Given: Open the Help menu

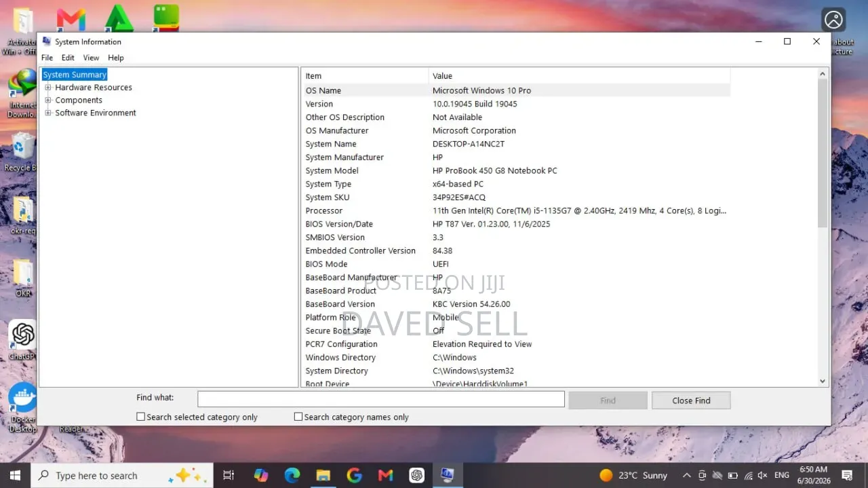Looking at the screenshot, I should click(116, 58).
